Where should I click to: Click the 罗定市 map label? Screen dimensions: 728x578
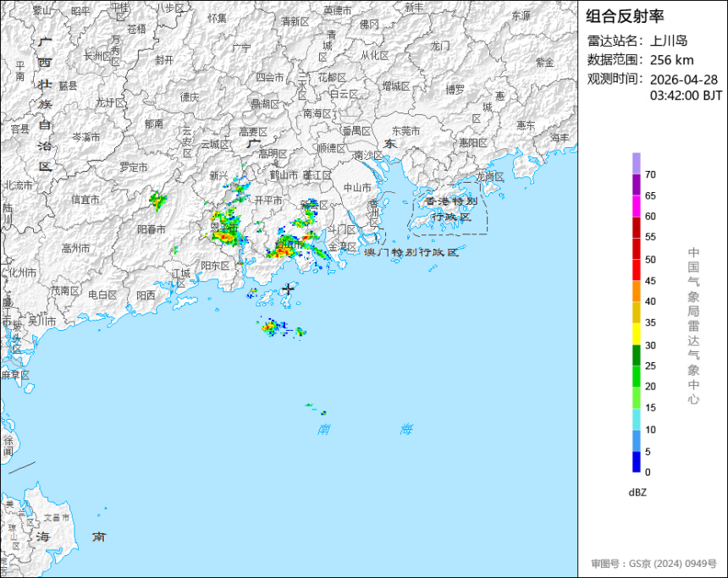134,167
